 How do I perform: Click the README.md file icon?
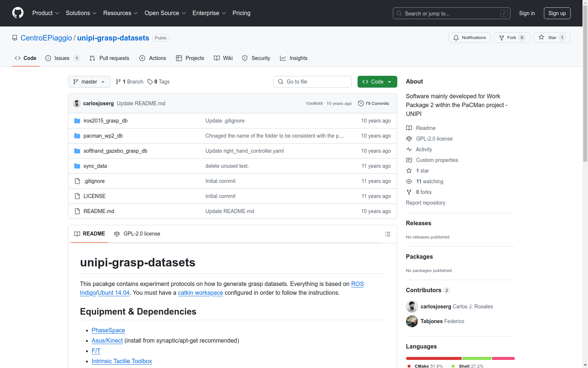pyautogui.click(x=77, y=211)
